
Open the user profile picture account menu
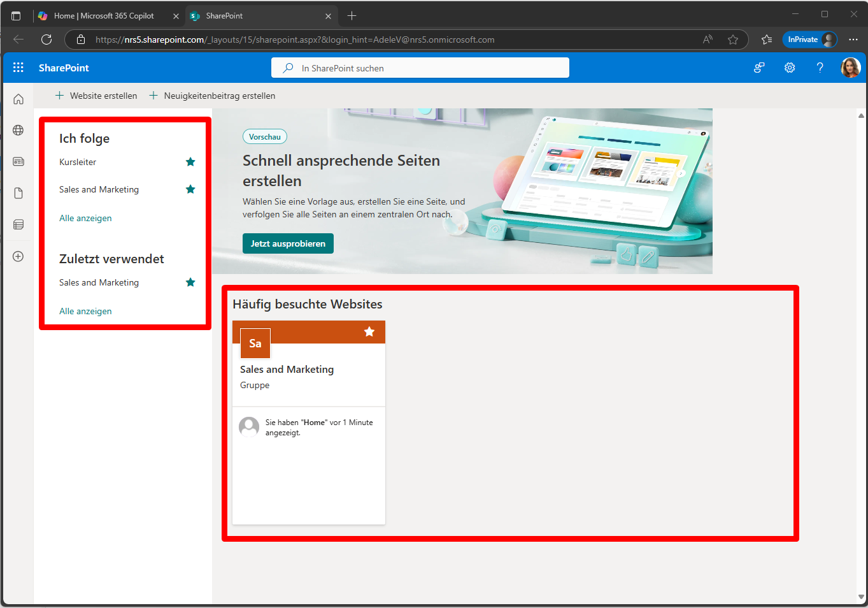pos(850,68)
